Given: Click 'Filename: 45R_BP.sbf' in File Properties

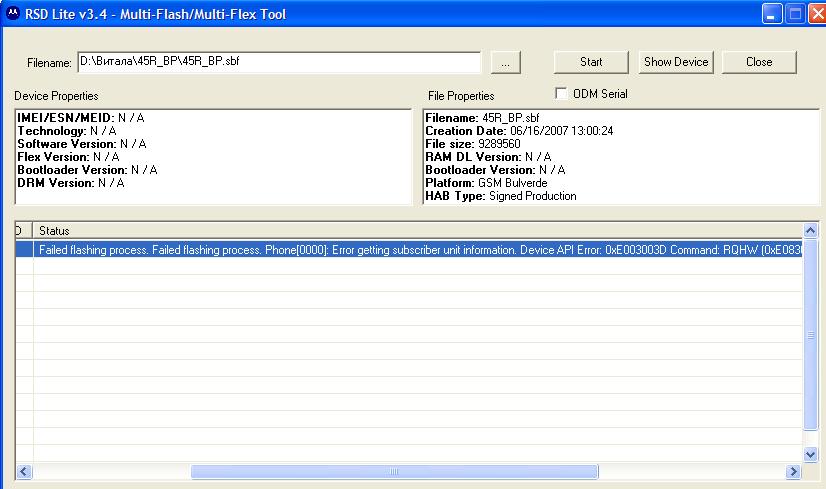Looking at the screenshot, I should 482,118.
